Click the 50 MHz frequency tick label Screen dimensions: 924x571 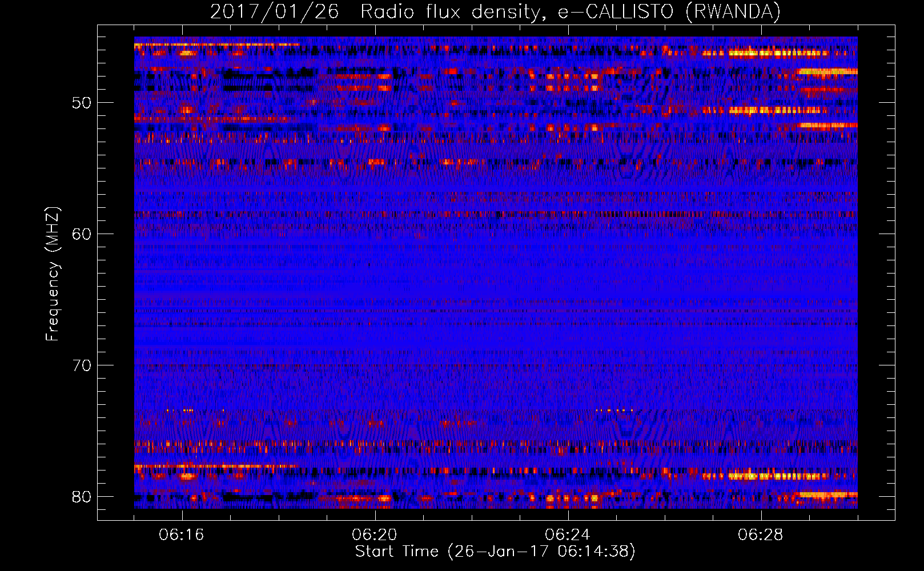pos(82,103)
